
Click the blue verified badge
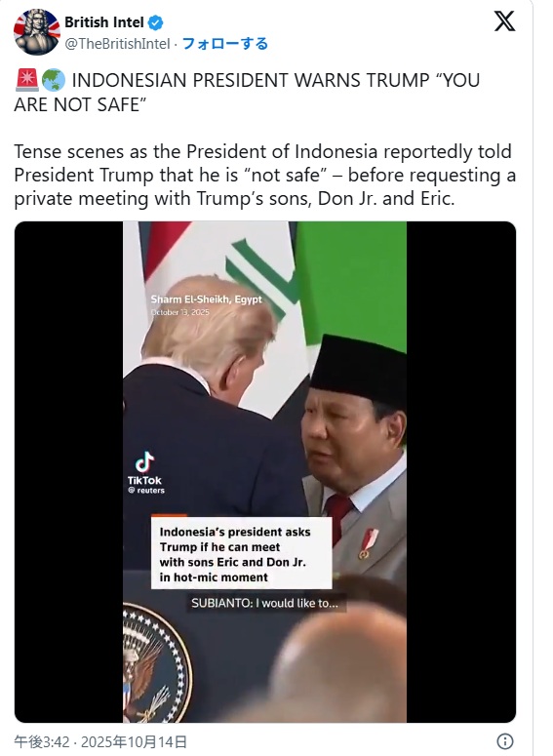(155, 22)
